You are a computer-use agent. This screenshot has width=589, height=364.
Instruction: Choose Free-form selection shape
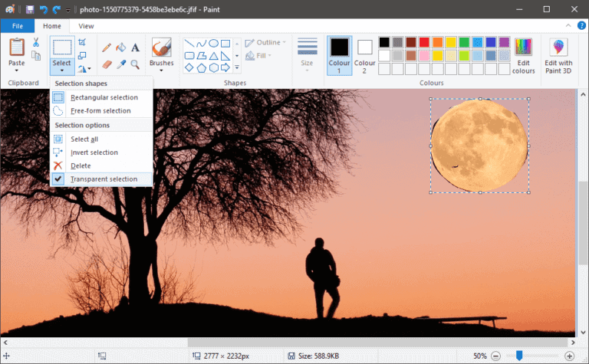[x=100, y=110]
